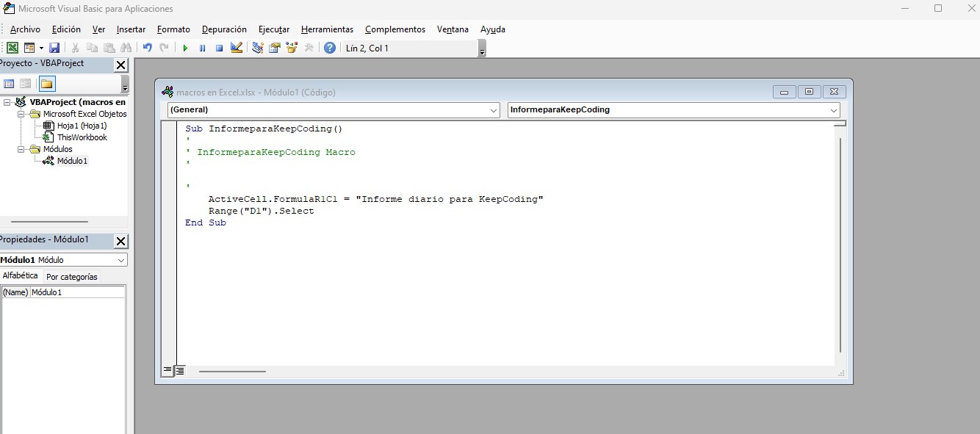Open the Object Browser toolbar icon
The height and width of the screenshot is (434, 980).
[x=292, y=48]
